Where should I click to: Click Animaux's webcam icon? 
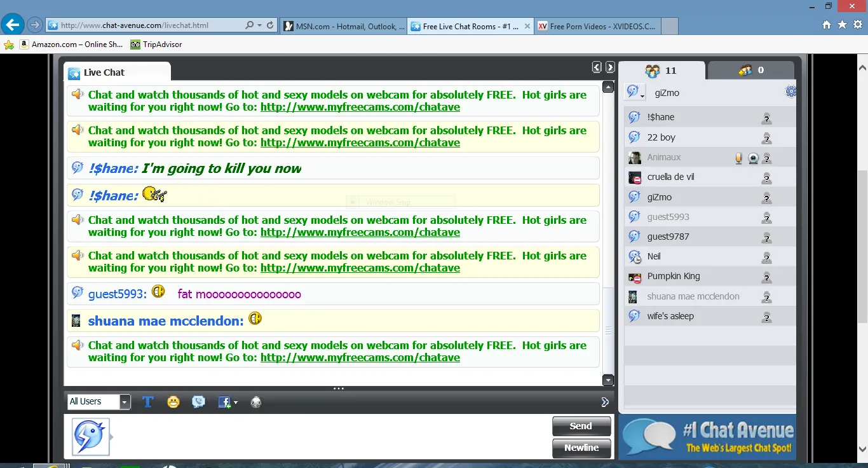click(753, 158)
